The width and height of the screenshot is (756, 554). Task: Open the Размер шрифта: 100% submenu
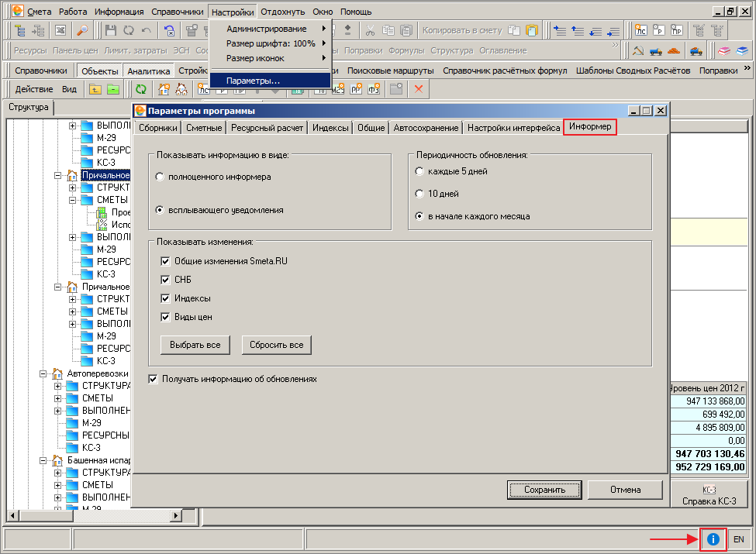pyautogui.click(x=271, y=43)
